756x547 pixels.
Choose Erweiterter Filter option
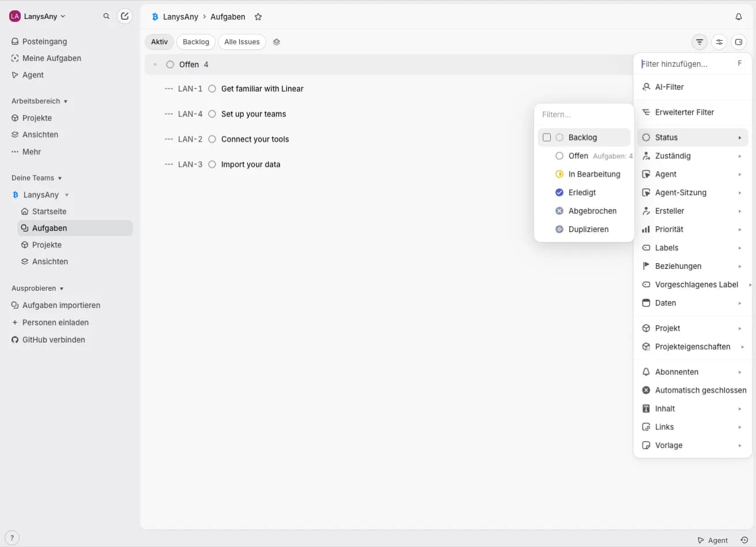pyautogui.click(x=692, y=112)
